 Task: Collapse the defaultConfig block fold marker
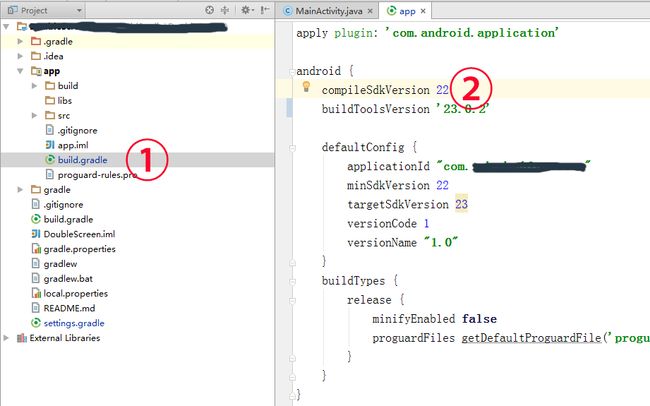[292, 148]
